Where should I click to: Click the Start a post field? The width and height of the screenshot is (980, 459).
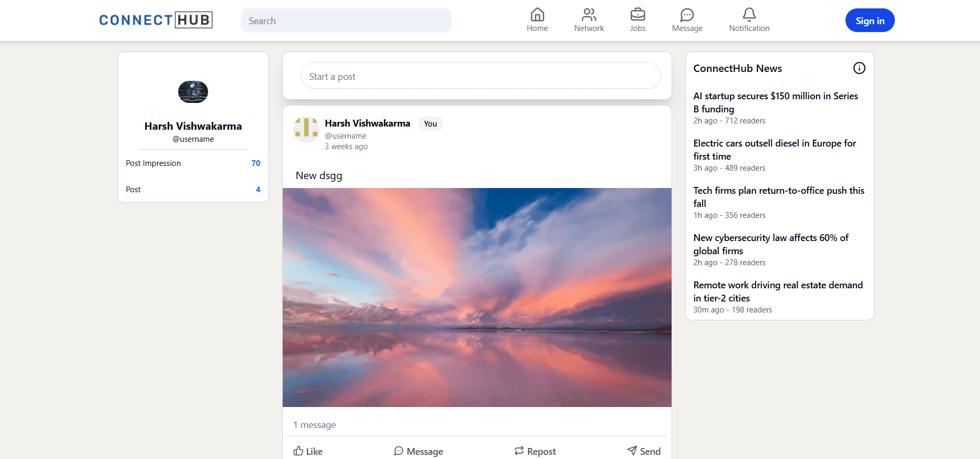click(481, 76)
